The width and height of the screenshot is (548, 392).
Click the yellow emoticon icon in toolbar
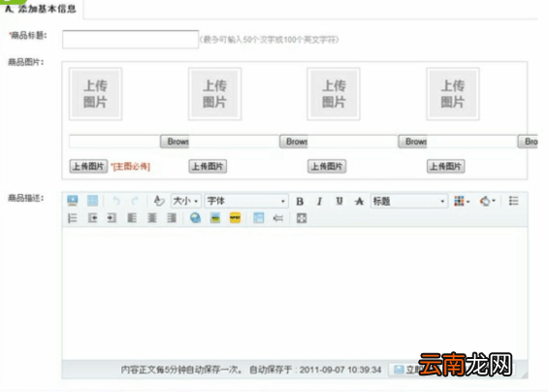point(235,218)
